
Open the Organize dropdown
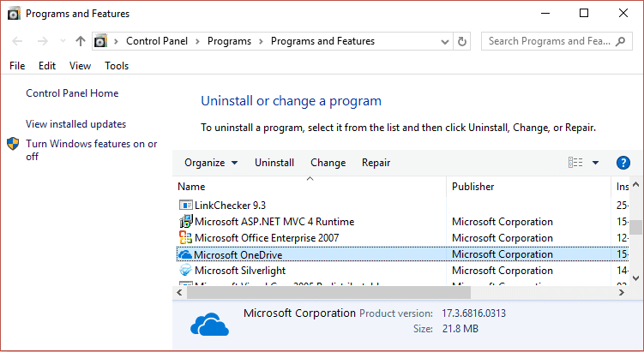[x=211, y=163]
